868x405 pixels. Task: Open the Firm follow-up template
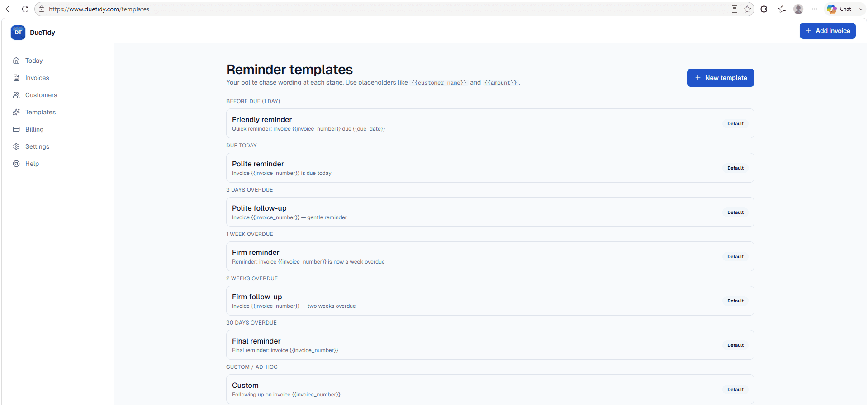tap(490, 301)
